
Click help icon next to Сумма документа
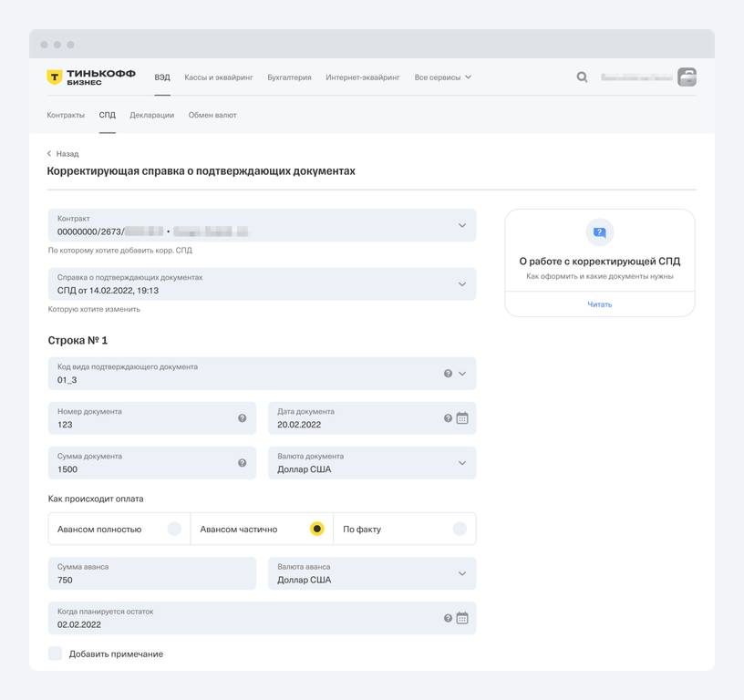click(242, 463)
